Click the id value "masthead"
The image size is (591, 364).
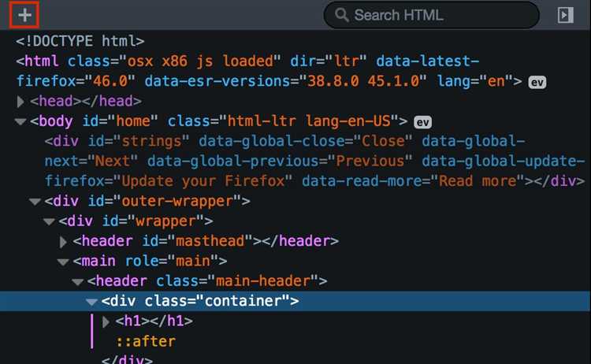210,241
